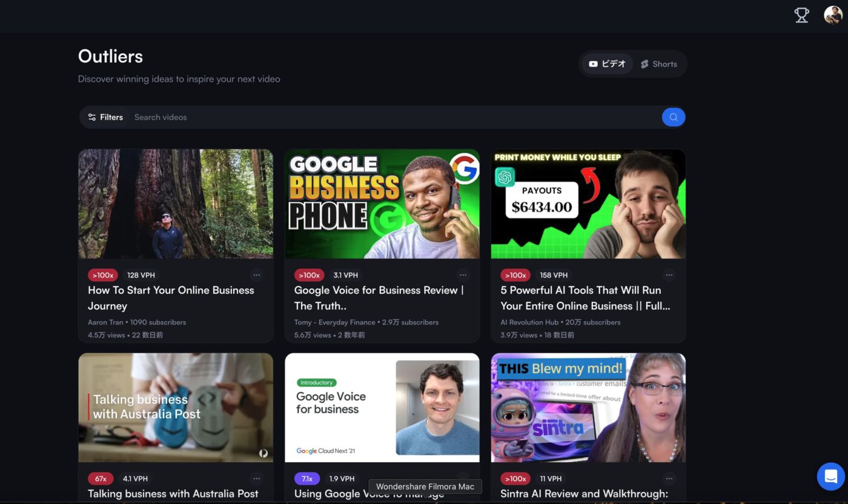Click the 7.1x outlier badge
The height and width of the screenshot is (504, 848).
(307, 479)
